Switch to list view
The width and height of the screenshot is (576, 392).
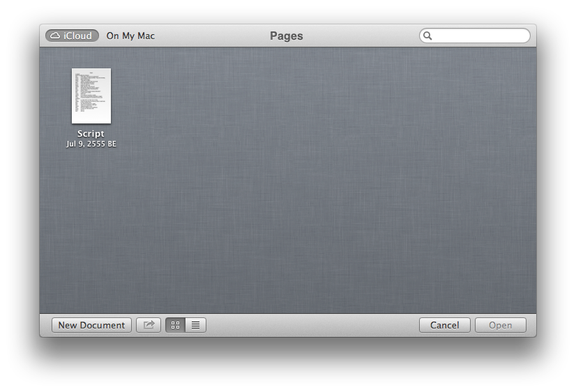196,325
